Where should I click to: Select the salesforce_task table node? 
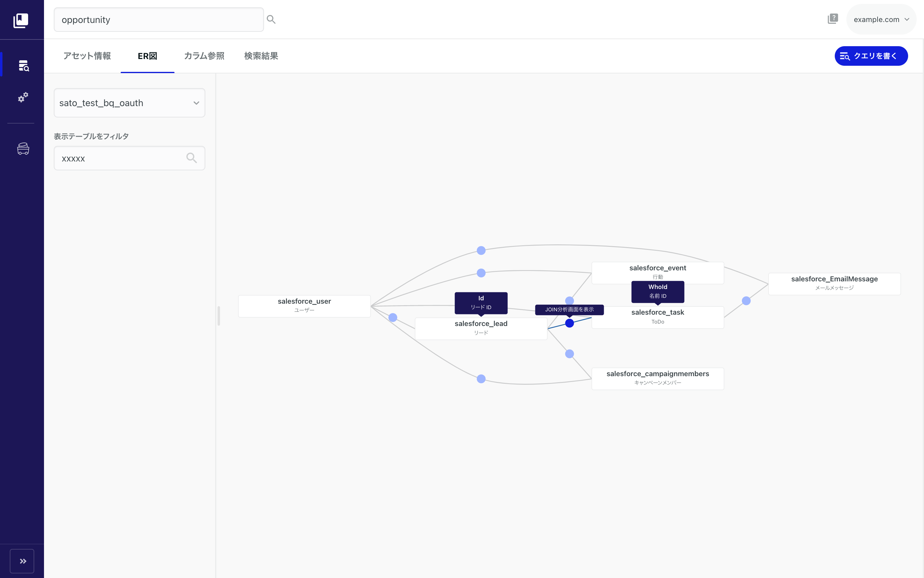[658, 317]
